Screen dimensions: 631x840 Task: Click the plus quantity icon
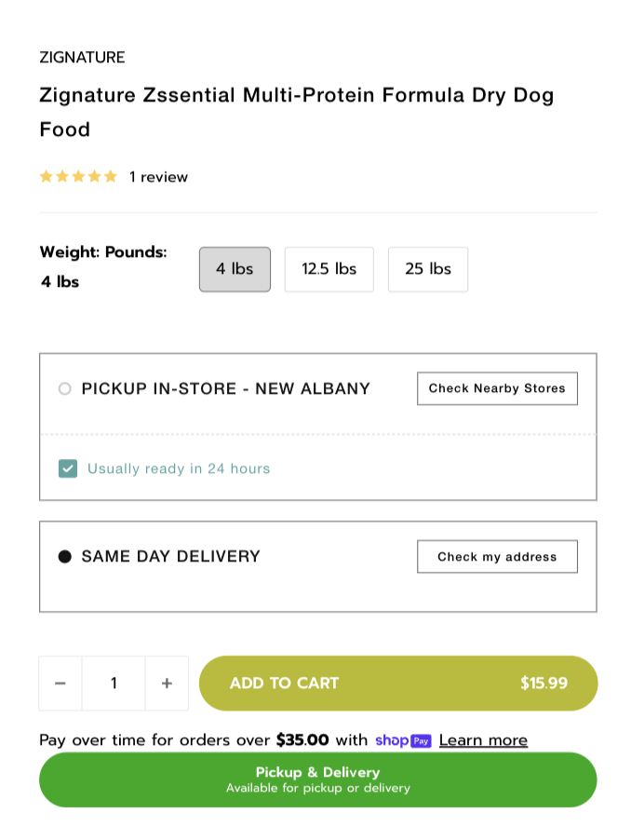pos(167,684)
